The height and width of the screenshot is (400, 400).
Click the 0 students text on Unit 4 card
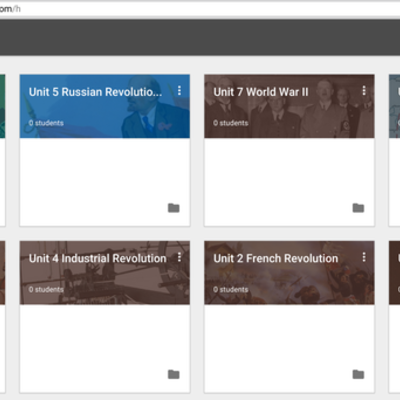point(46,289)
